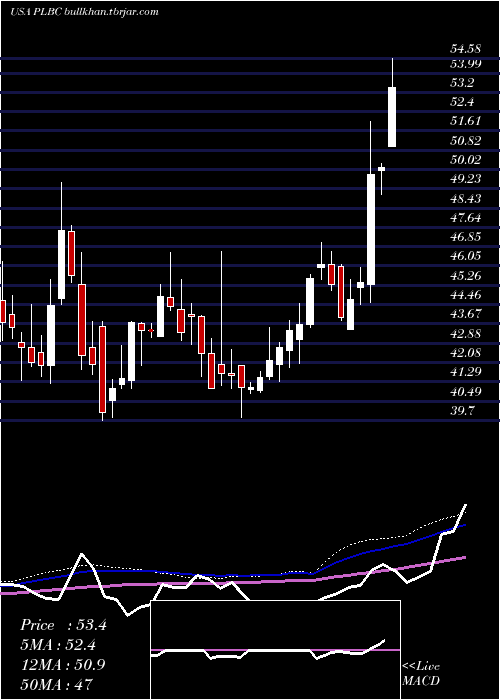Click the 46.05 price axis label
Viewport: 500px width, 700px height.
[465, 256]
